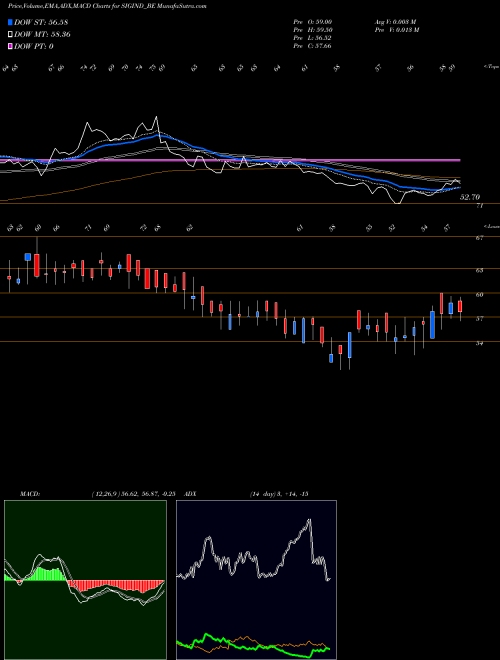Click the 'Pre L: 56.52' value
Viewport: 500px width, 660px height.
[312, 38]
